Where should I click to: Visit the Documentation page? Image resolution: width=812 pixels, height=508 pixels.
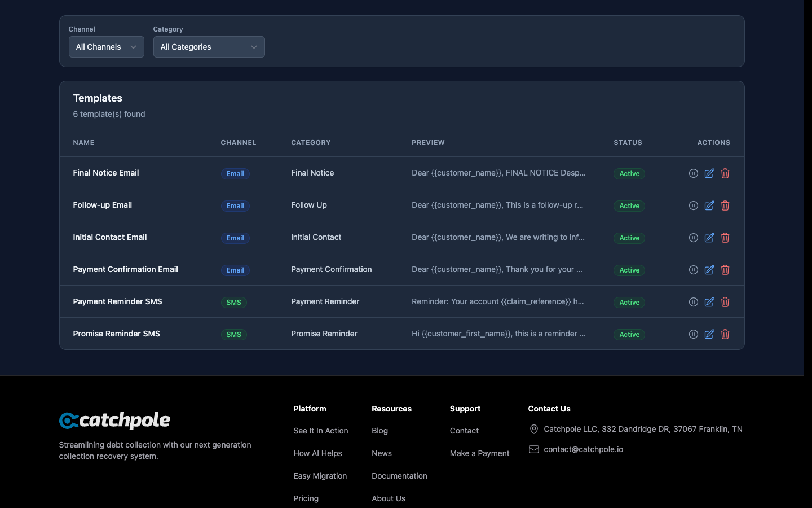pos(399,476)
